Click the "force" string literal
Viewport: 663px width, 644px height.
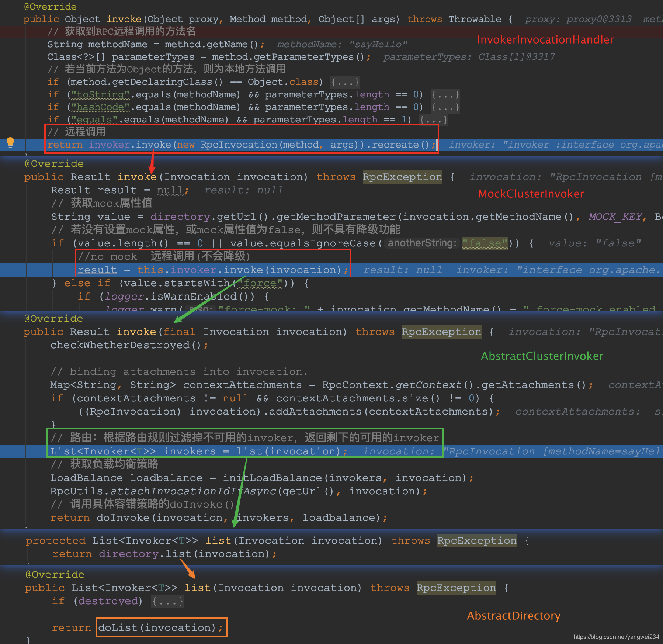coord(260,283)
